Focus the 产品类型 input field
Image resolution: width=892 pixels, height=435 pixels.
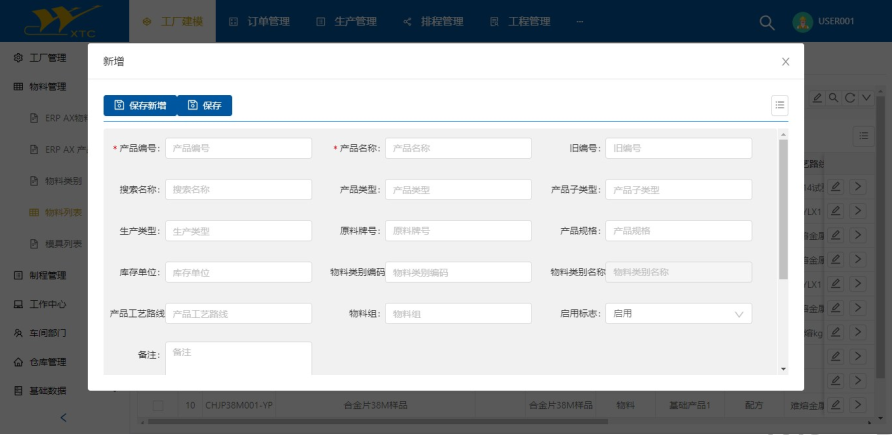click(x=459, y=189)
